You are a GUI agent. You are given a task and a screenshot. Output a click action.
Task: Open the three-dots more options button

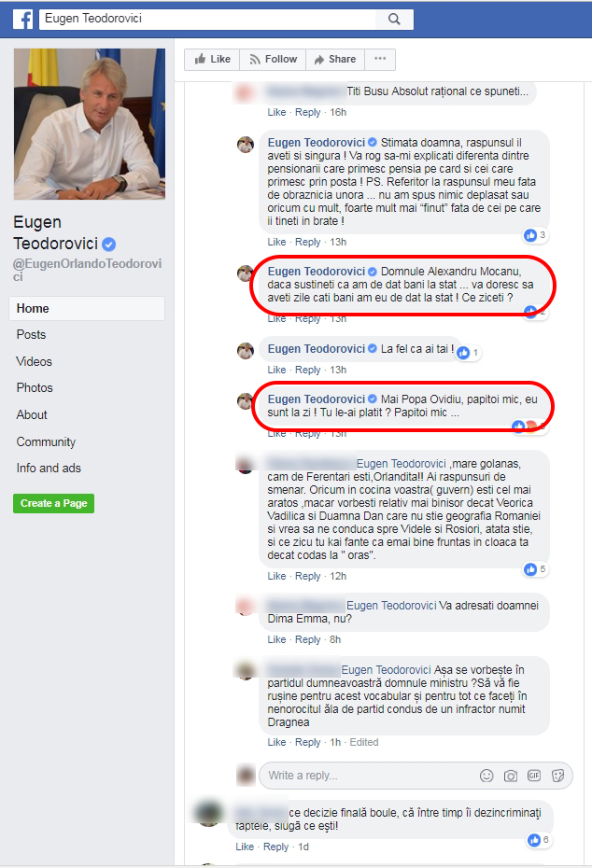[x=380, y=59]
